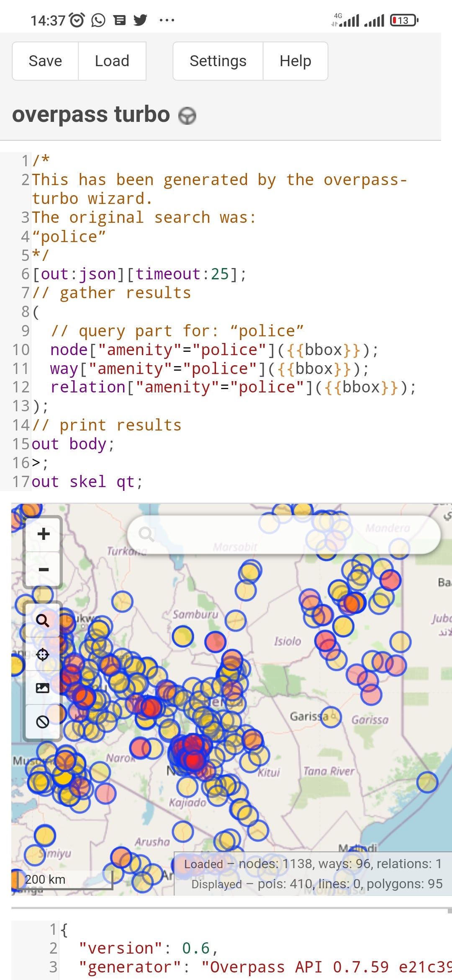Click the search magnifier in map search box
This screenshot has width=452, height=980.
click(x=146, y=534)
